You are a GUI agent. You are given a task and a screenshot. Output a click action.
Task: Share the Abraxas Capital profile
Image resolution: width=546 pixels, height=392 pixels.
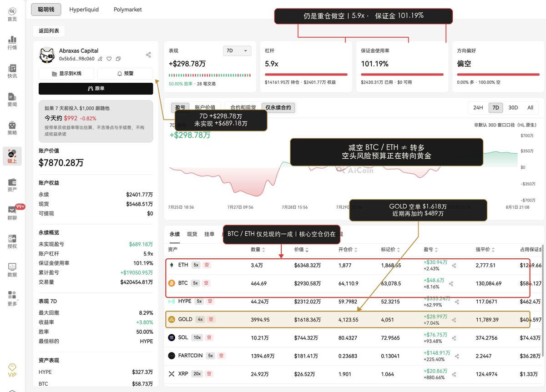pyautogui.click(x=148, y=55)
